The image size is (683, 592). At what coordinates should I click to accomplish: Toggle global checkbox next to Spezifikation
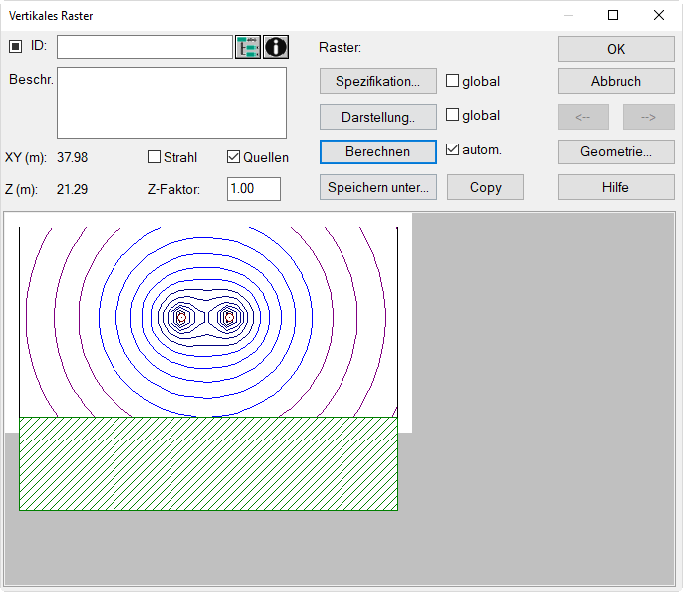[x=453, y=81]
